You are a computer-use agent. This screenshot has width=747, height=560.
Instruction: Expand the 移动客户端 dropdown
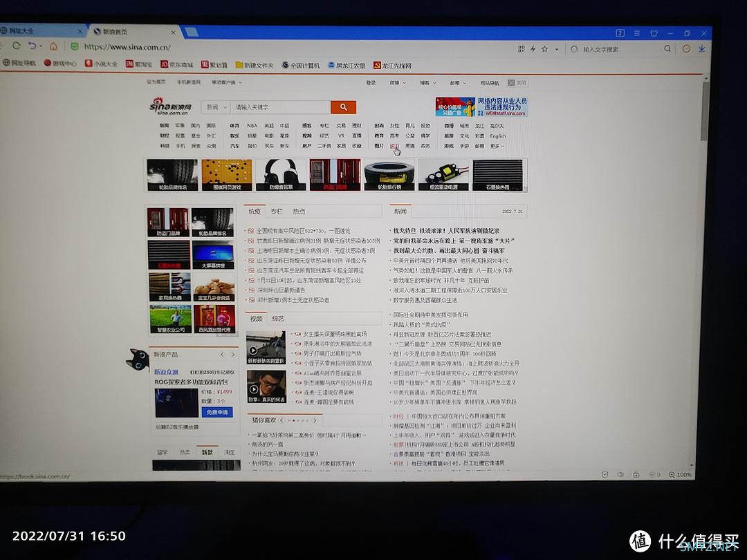227,82
